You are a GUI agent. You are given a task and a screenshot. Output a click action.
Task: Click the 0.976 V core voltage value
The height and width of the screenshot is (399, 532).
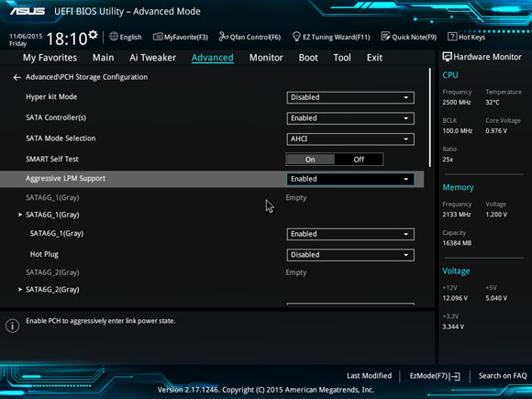[496, 131]
